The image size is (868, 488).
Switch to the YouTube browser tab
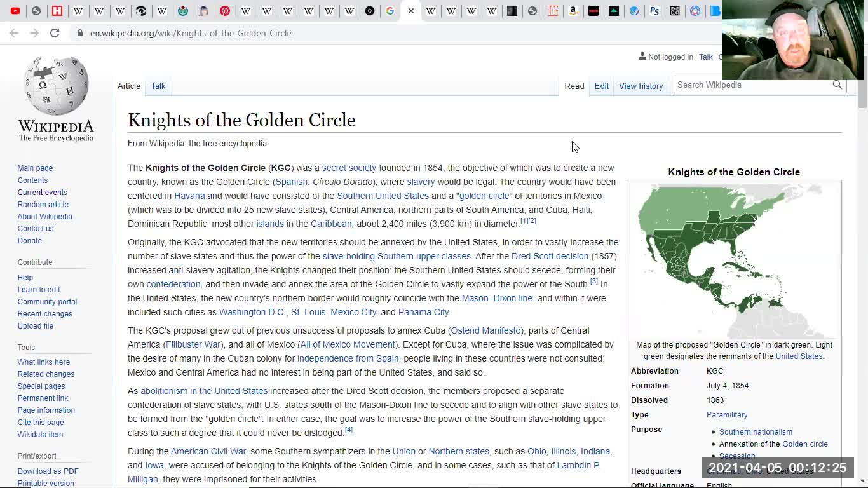pos(15,11)
